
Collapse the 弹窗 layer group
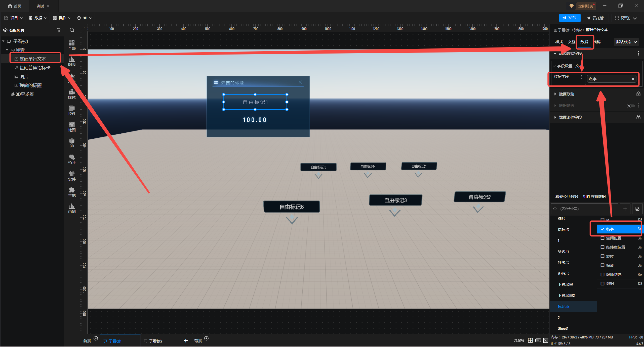click(7, 50)
